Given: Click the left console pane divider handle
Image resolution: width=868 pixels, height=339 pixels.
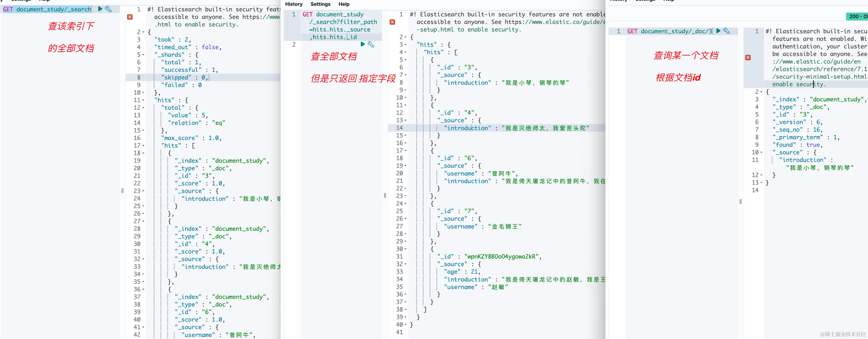Looking at the screenshot, I should [122, 191].
